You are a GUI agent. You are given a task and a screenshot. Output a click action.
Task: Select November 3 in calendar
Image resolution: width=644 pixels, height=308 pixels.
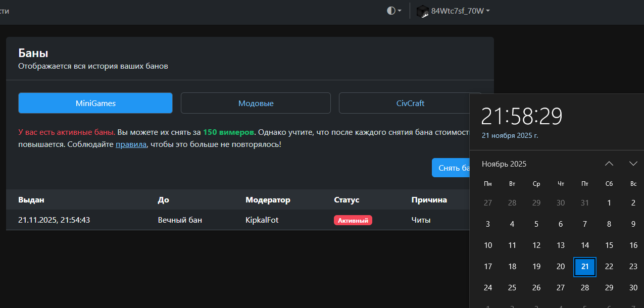(x=488, y=224)
